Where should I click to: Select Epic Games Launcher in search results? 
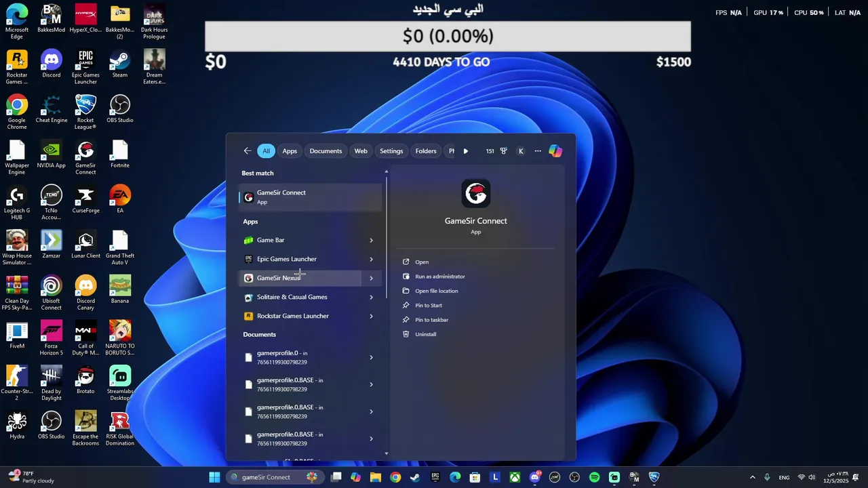tap(300, 259)
